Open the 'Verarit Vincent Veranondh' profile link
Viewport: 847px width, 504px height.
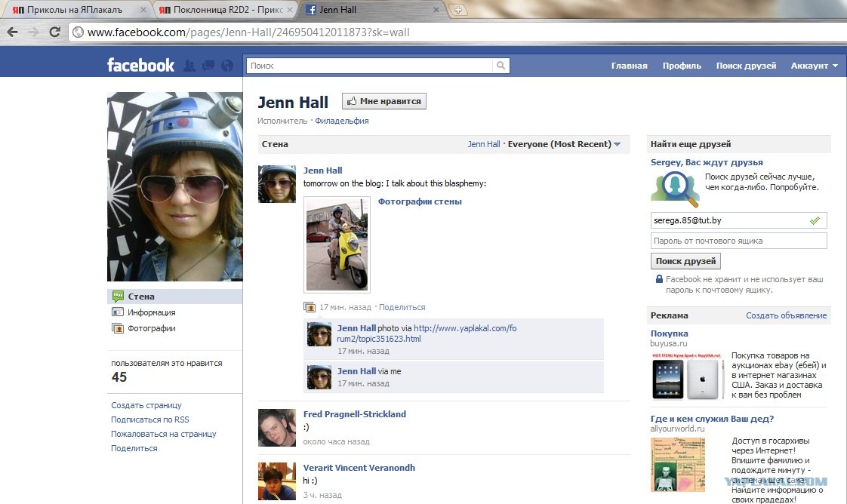click(359, 468)
